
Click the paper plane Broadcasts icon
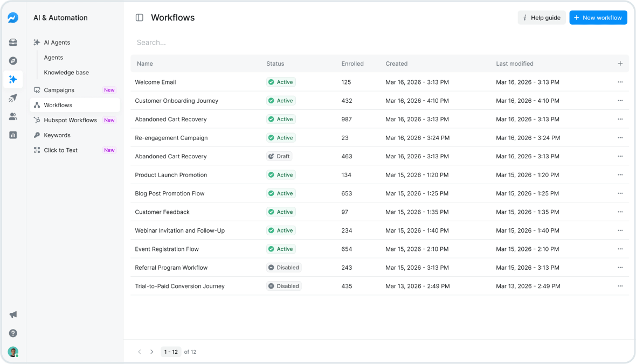coord(13,98)
